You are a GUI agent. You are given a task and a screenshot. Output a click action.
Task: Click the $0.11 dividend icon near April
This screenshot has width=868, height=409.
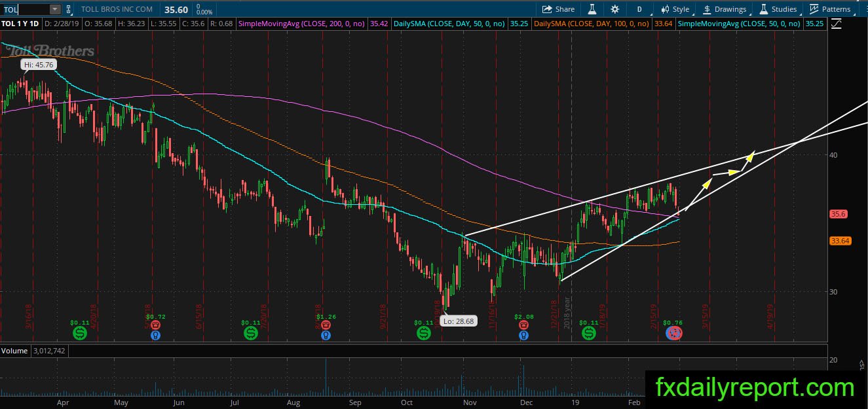tap(80, 334)
